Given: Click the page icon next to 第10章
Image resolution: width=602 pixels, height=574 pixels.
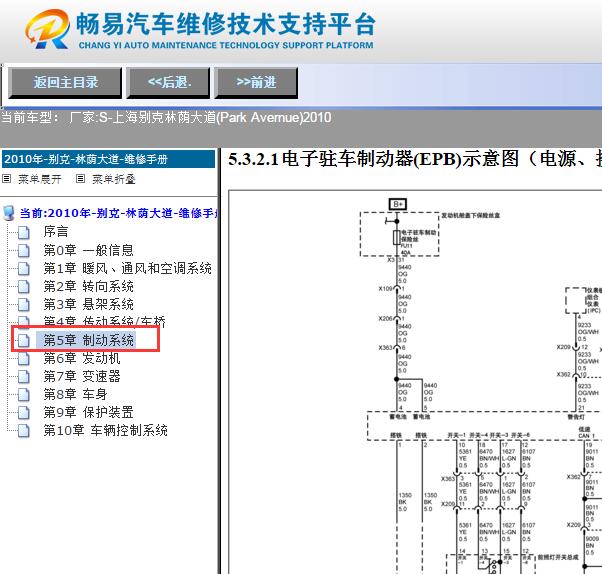Looking at the screenshot, I should click(23, 431).
